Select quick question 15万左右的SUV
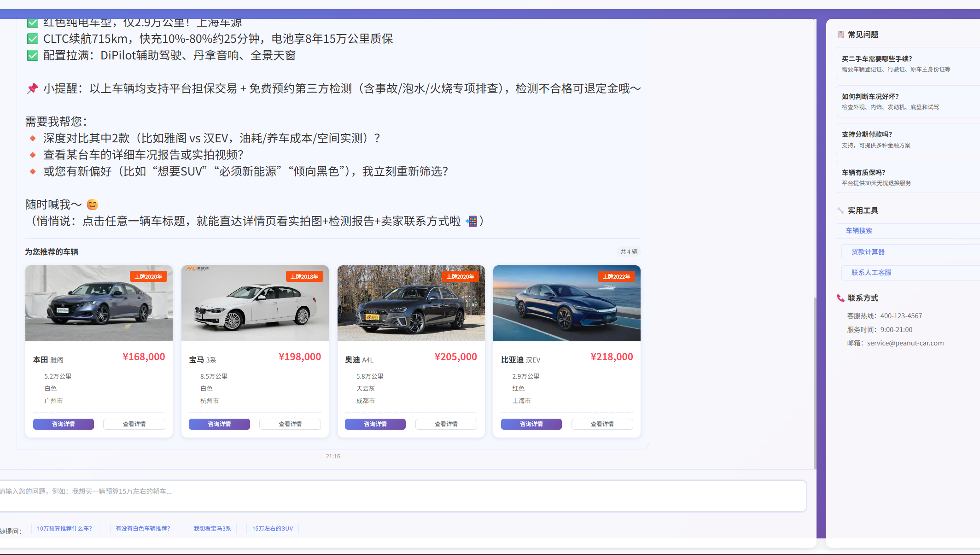This screenshot has height=555, width=980. [273, 528]
